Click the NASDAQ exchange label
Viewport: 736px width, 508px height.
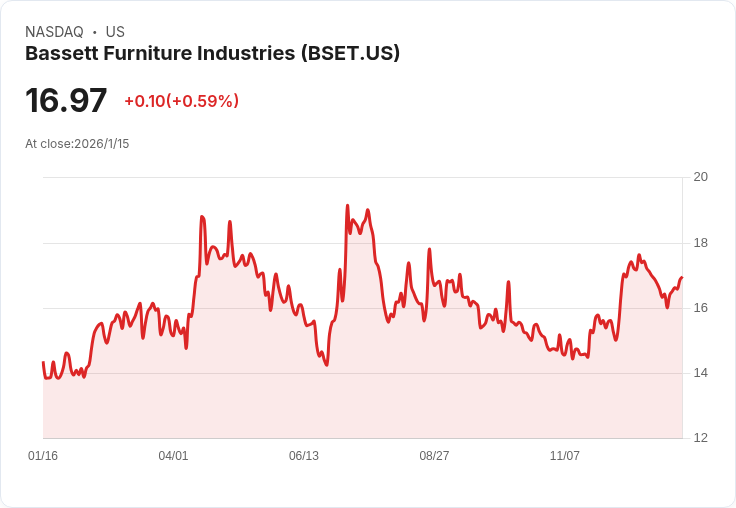point(54,32)
